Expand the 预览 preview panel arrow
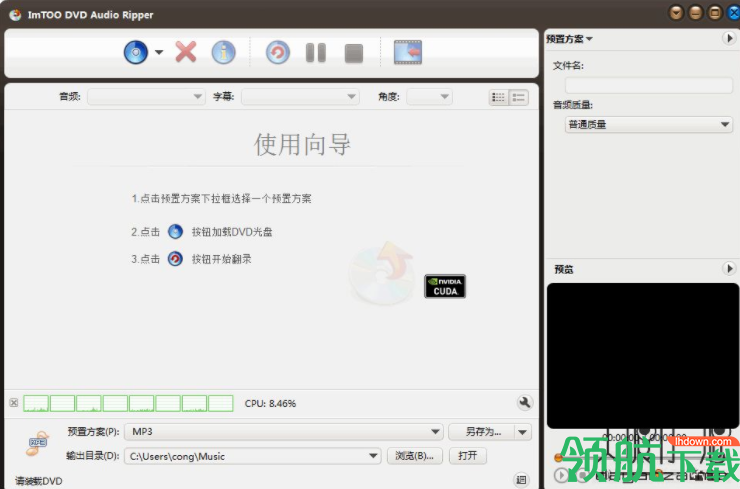 coord(729,269)
